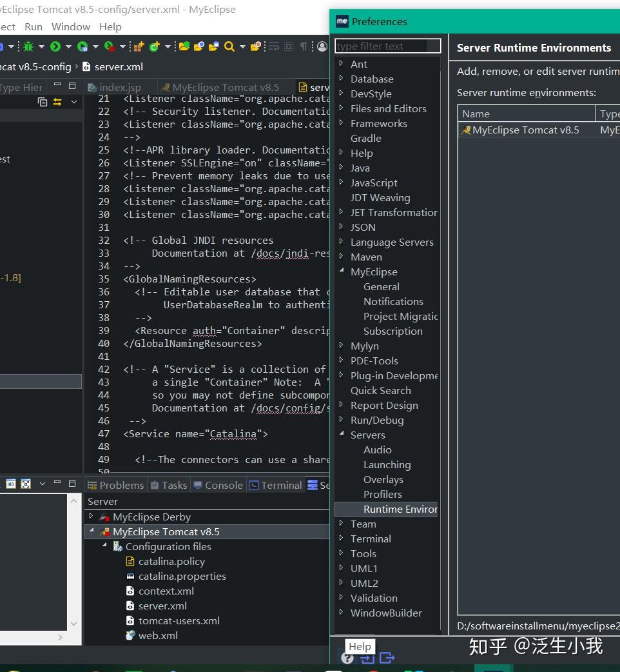Screen dimensions: 620x672
Task: Click the yellow magnifier Search icon
Action: pyautogui.click(x=229, y=46)
